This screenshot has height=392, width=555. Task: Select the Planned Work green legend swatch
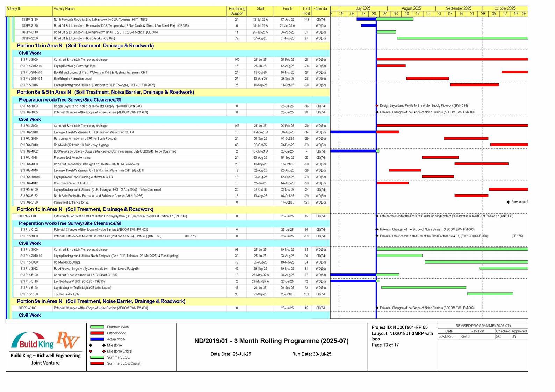coord(97,327)
